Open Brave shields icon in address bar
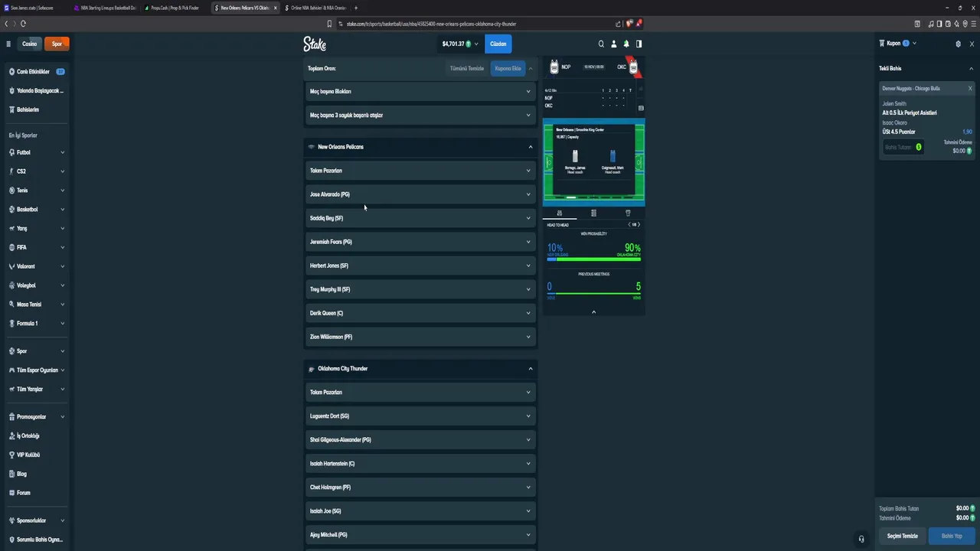The image size is (980, 551). [629, 24]
